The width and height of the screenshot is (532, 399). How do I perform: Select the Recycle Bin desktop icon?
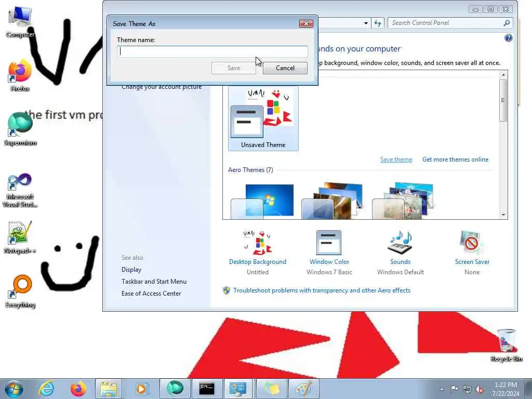506,345
